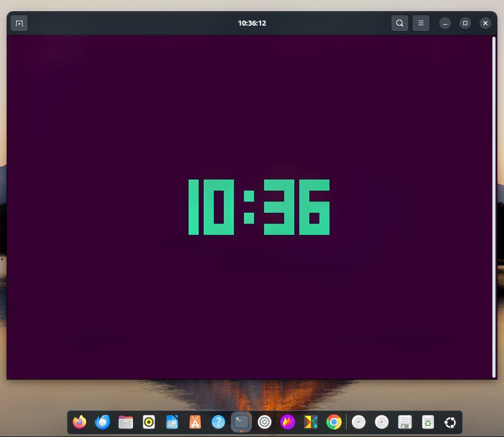Open the terminal hamburger menu
Image resolution: width=504 pixels, height=437 pixels.
[x=421, y=23]
